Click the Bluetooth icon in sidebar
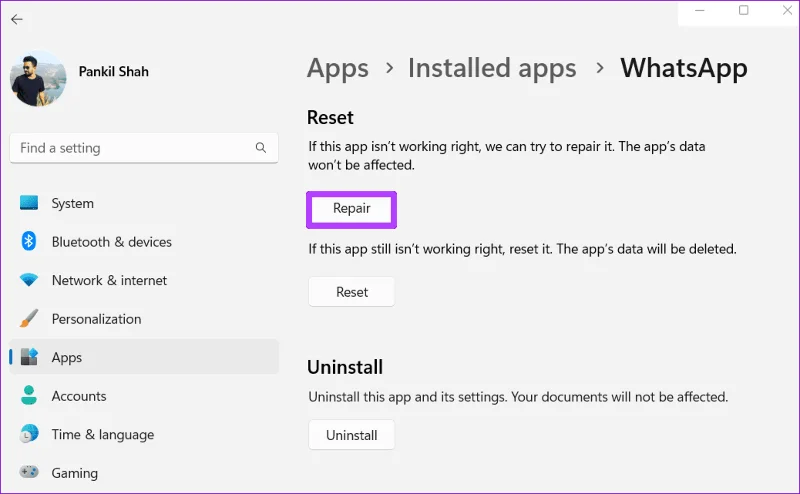 (29, 241)
